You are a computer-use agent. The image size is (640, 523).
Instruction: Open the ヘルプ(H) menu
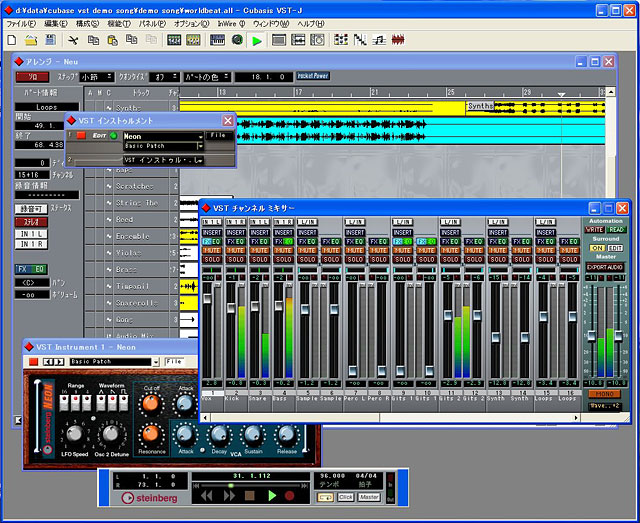pyautogui.click(x=311, y=24)
